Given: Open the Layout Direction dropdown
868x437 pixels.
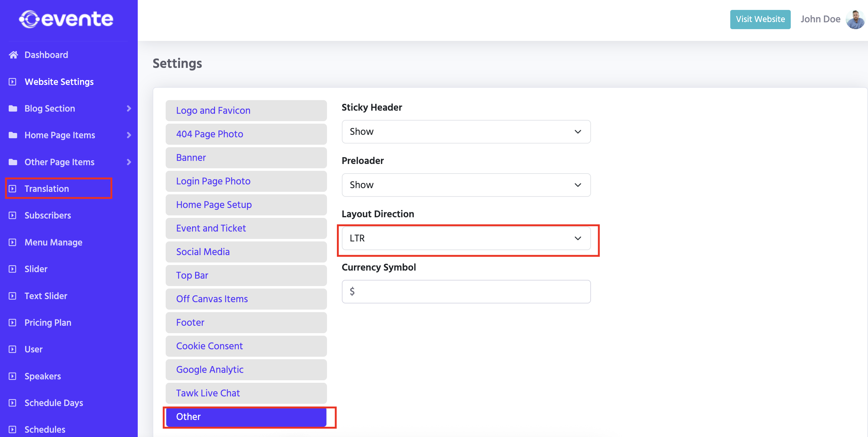Looking at the screenshot, I should [466, 238].
